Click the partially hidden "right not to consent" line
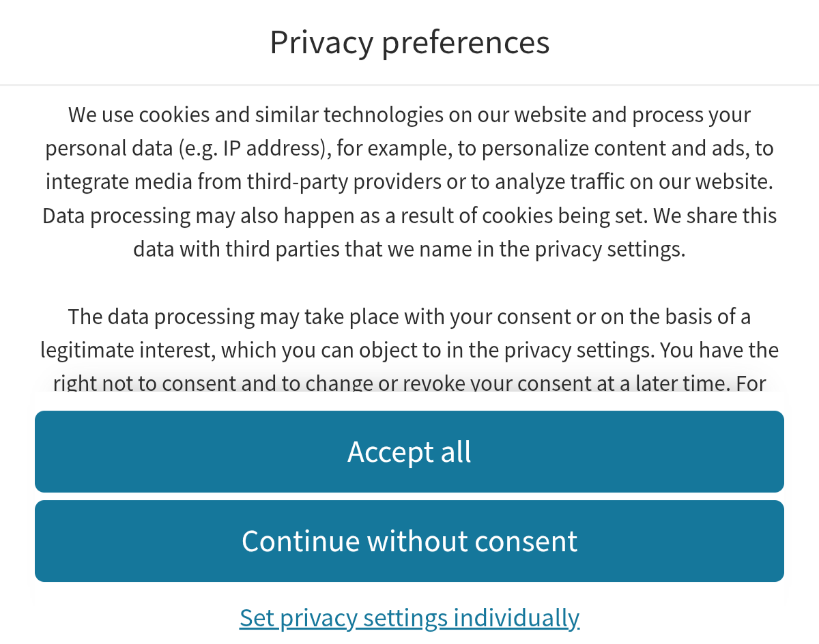This screenshot has height=644, width=819. (x=409, y=383)
